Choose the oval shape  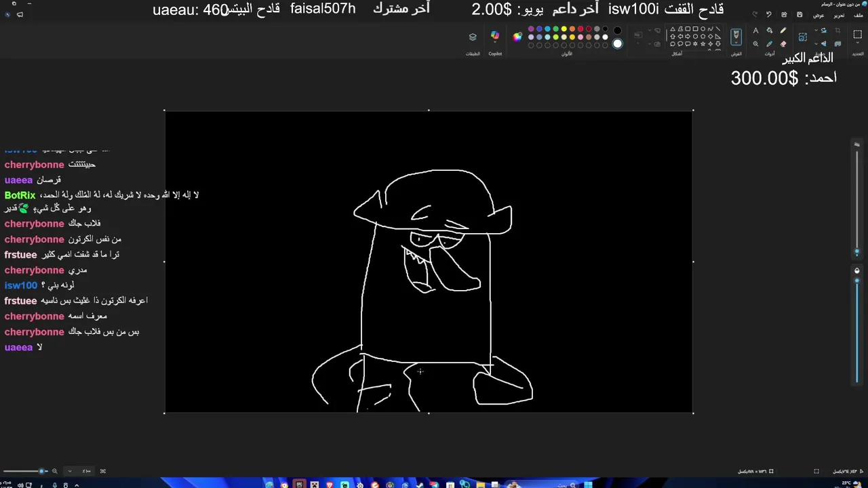tap(703, 28)
